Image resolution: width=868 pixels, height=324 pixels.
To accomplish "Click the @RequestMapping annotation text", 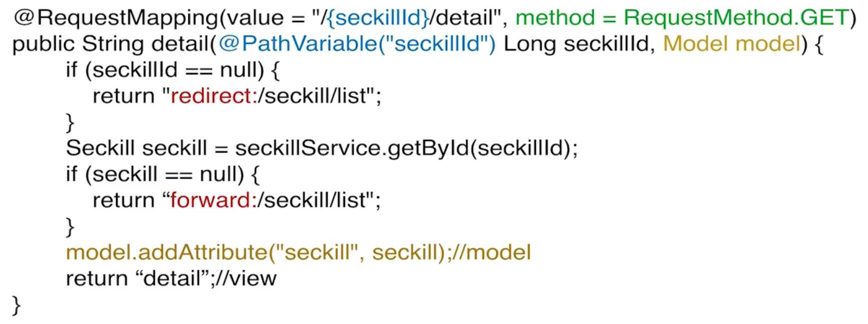I will (x=116, y=18).
